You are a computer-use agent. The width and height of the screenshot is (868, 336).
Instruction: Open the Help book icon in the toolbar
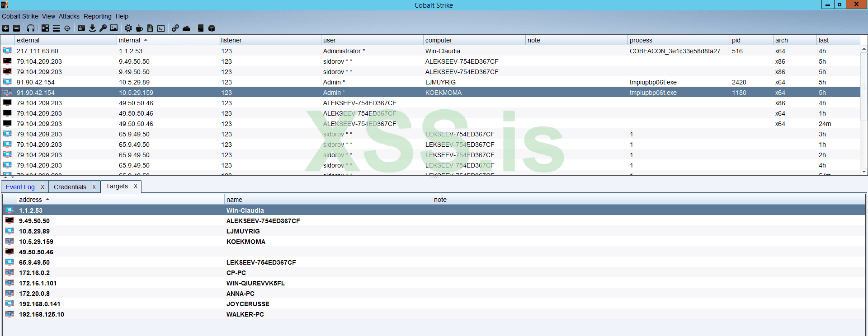click(201, 28)
